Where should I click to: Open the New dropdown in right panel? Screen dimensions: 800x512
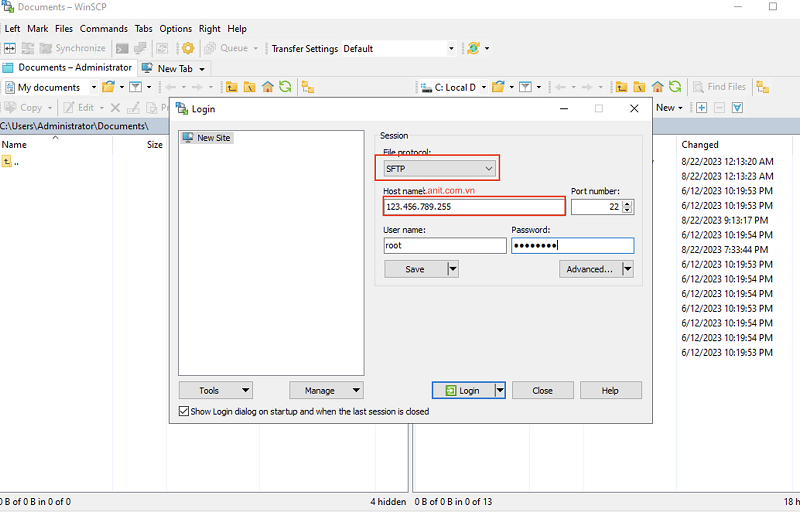click(669, 108)
